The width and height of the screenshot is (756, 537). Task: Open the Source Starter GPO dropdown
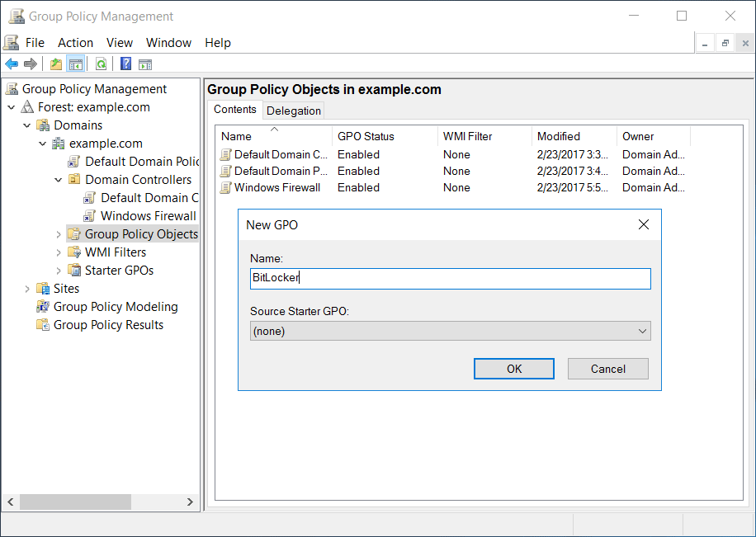pos(642,330)
